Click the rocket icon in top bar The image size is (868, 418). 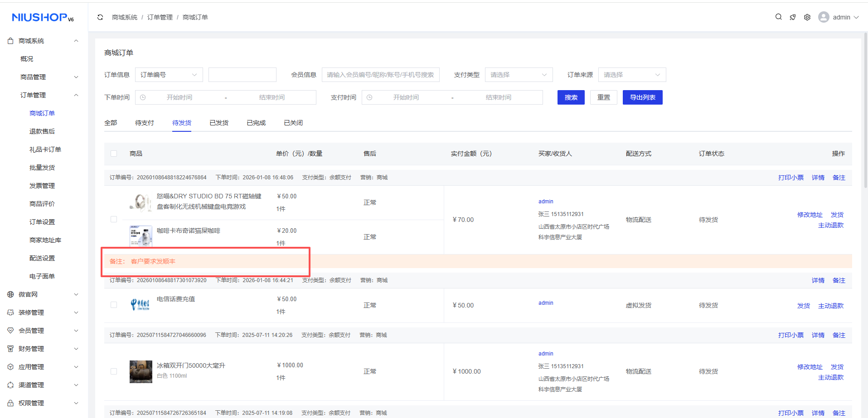pyautogui.click(x=793, y=17)
